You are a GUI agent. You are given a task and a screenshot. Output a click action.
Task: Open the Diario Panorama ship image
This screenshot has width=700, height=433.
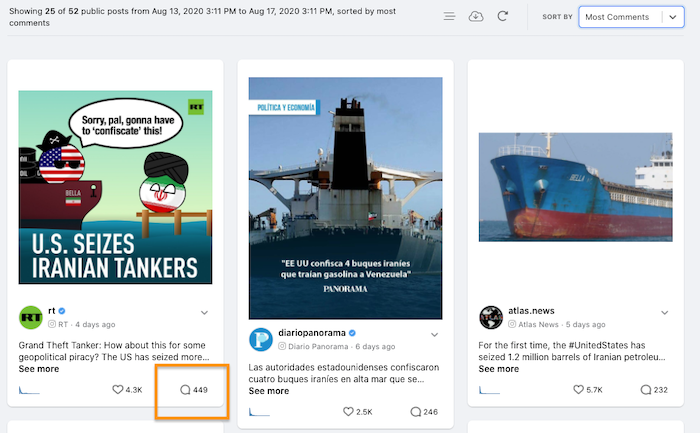coord(346,198)
